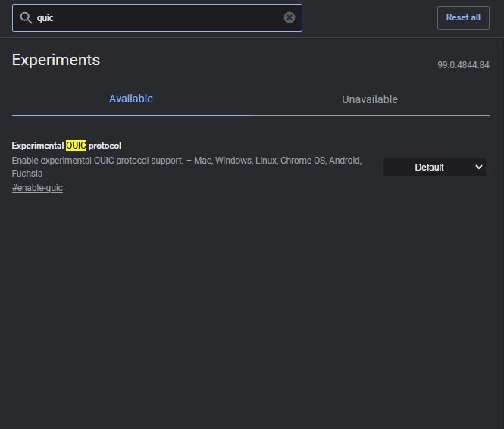Click the Experimental QUIC protocol title
This screenshot has height=429, width=504.
pyautogui.click(x=67, y=146)
